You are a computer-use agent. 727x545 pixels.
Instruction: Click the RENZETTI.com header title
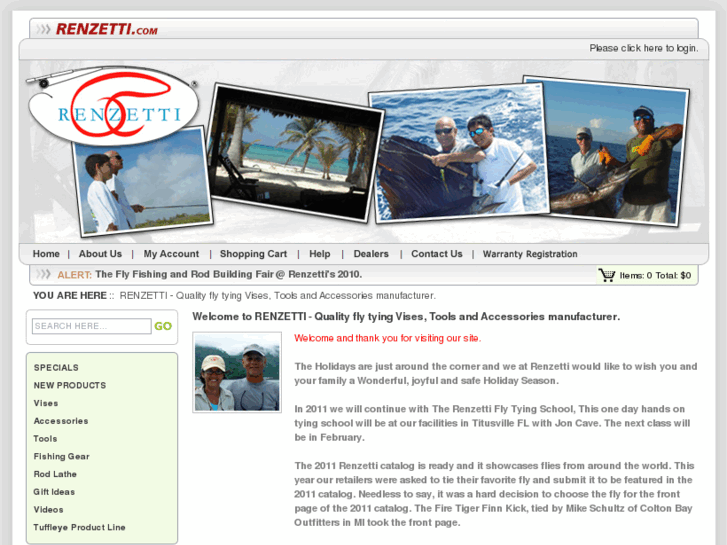coord(107,30)
